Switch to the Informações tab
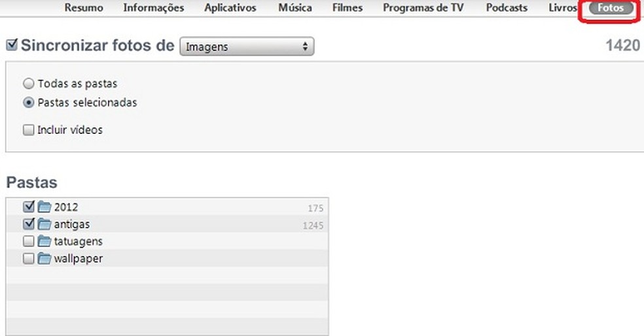The height and width of the screenshot is (336, 644). [x=154, y=8]
